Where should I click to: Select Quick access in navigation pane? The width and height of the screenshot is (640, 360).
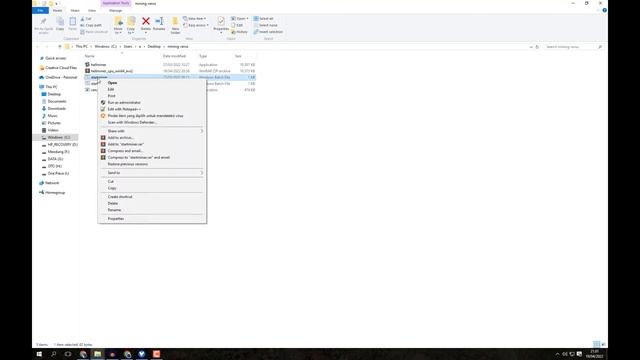pyautogui.click(x=55, y=58)
